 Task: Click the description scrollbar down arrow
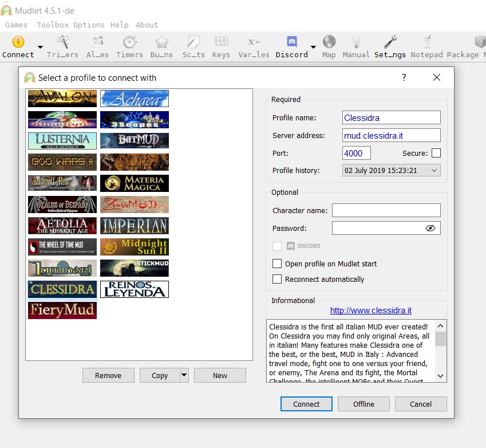pyautogui.click(x=440, y=376)
